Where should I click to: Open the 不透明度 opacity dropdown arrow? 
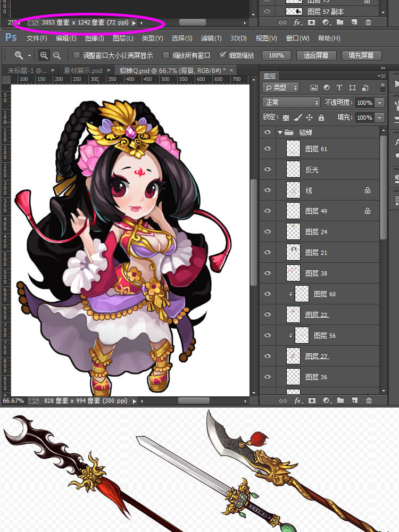380,103
